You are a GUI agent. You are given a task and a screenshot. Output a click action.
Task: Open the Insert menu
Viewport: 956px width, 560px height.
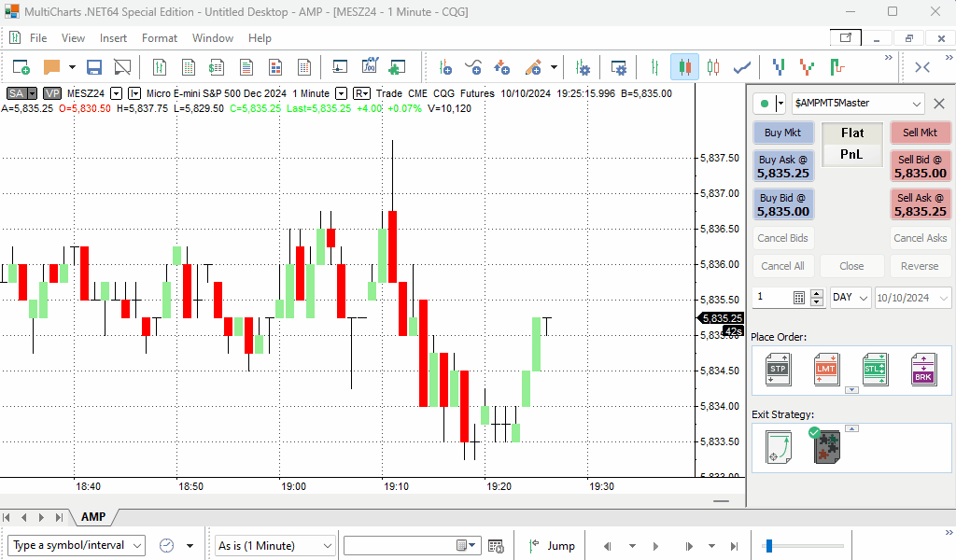tap(113, 37)
